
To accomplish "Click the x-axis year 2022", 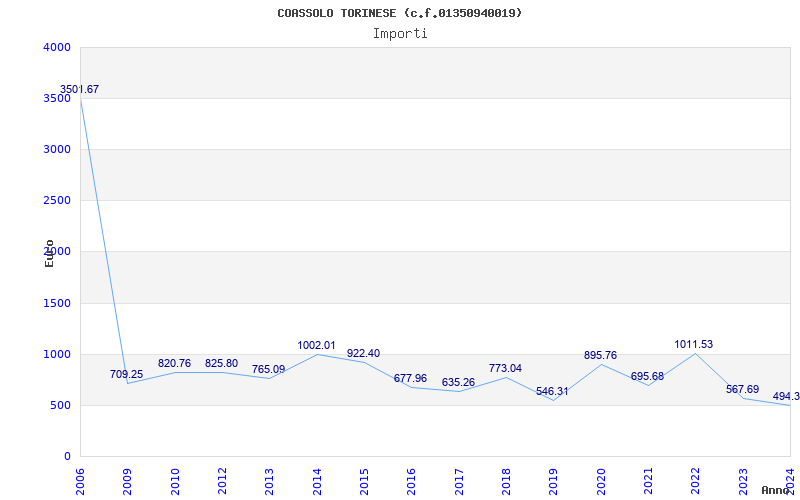I will point(694,482).
